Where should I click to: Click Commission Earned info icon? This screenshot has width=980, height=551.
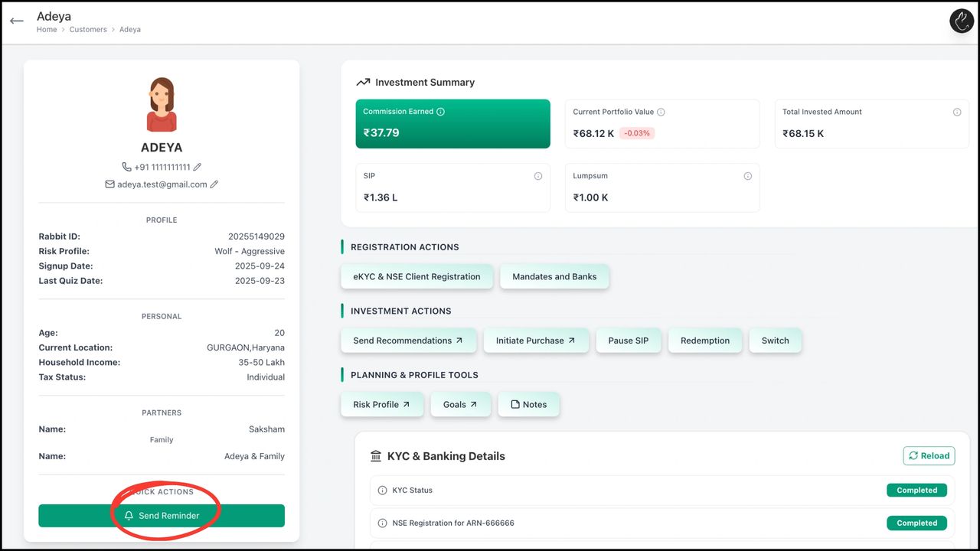pyautogui.click(x=440, y=112)
